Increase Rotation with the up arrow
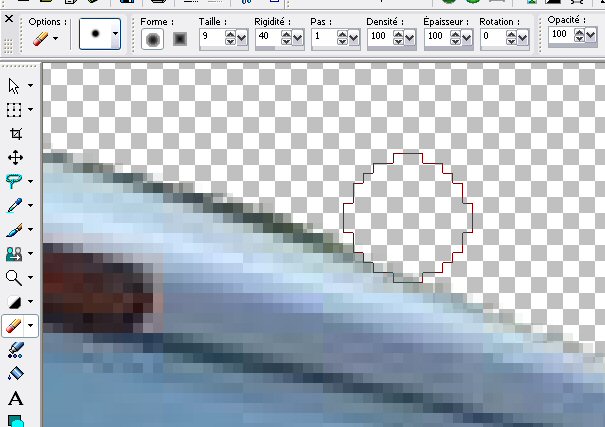Image resolution: width=605 pixels, height=427 pixels. click(x=511, y=34)
